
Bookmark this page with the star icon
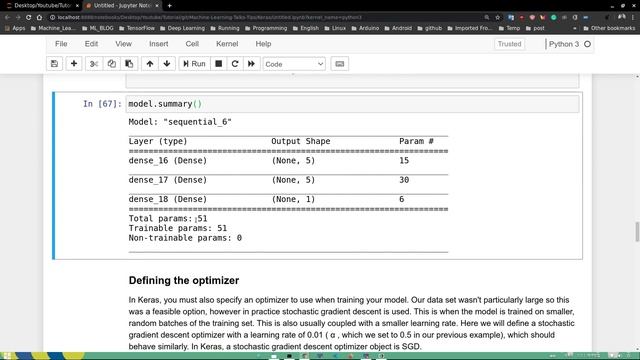[498, 18]
